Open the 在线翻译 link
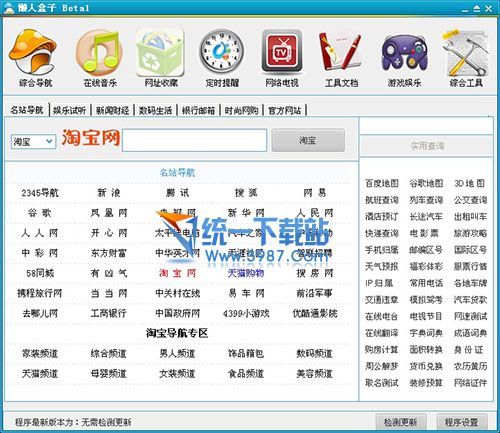The width and height of the screenshot is (500, 433). point(382,333)
